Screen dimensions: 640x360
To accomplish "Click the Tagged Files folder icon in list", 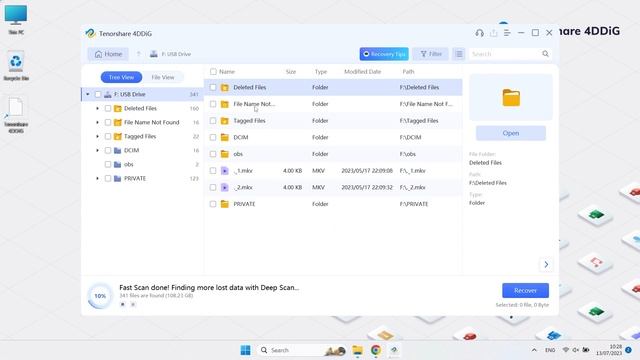I will (x=224, y=121).
